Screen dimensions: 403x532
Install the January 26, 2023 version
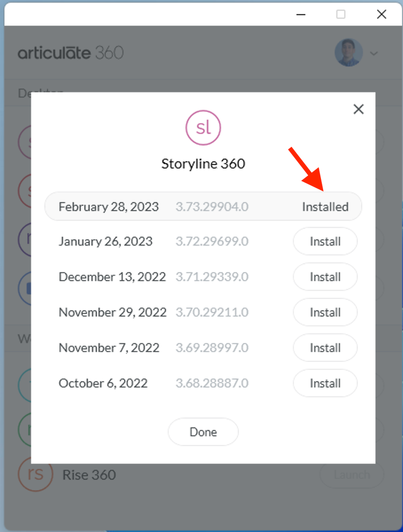point(325,242)
